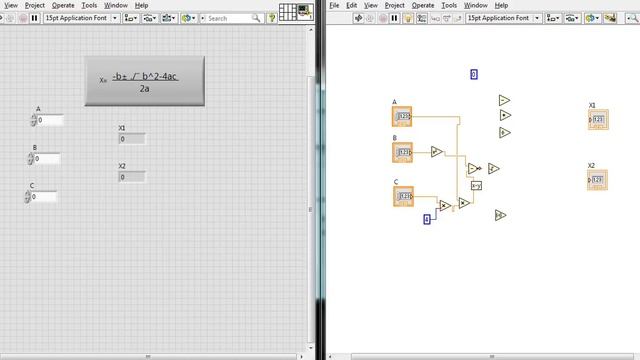Click the increment/decrement stepper of control A
This screenshot has width=640, height=360.
pos(33,120)
